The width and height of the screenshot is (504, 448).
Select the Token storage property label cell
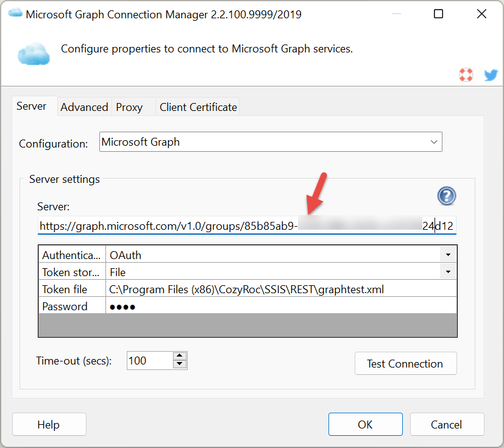72,272
